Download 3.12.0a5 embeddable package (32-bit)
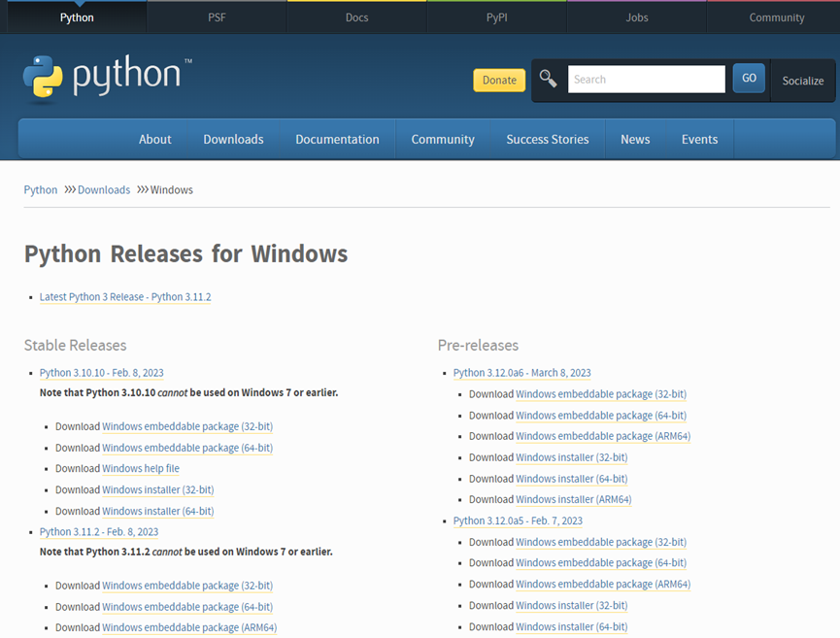This screenshot has height=638, width=840. (x=601, y=542)
